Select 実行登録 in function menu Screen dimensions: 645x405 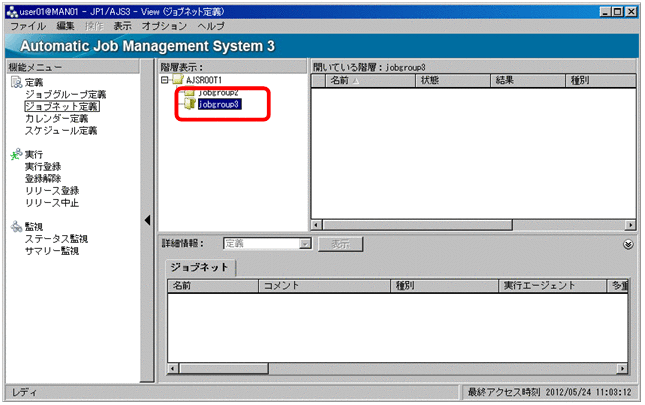point(43,167)
